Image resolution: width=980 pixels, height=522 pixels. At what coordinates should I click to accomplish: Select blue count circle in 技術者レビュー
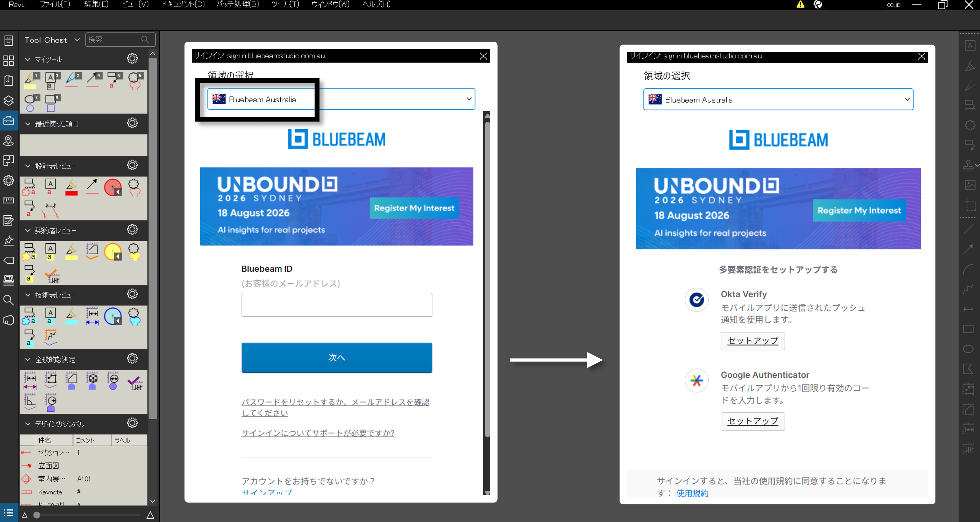pyautogui.click(x=113, y=316)
